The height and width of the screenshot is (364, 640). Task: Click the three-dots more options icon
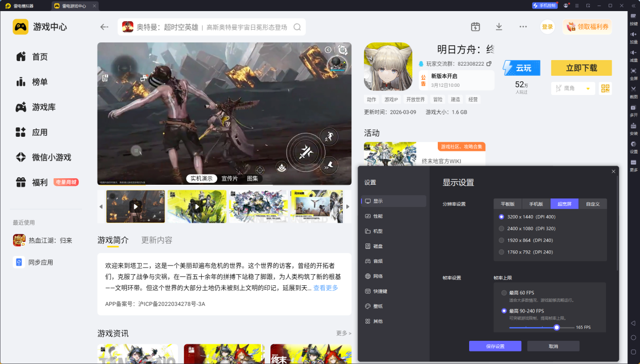[523, 27]
